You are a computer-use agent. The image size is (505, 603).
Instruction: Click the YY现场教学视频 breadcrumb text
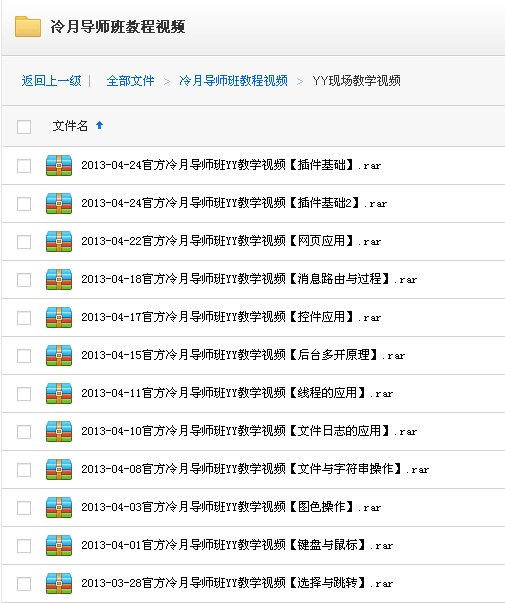(x=356, y=81)
